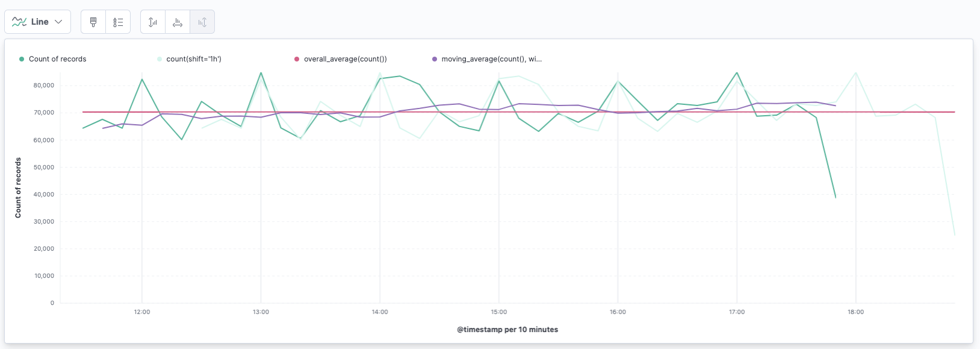Open the legend settings icon
Viewport: 980px width, 349px height.
pyautogui.click(x=118, y=22)
